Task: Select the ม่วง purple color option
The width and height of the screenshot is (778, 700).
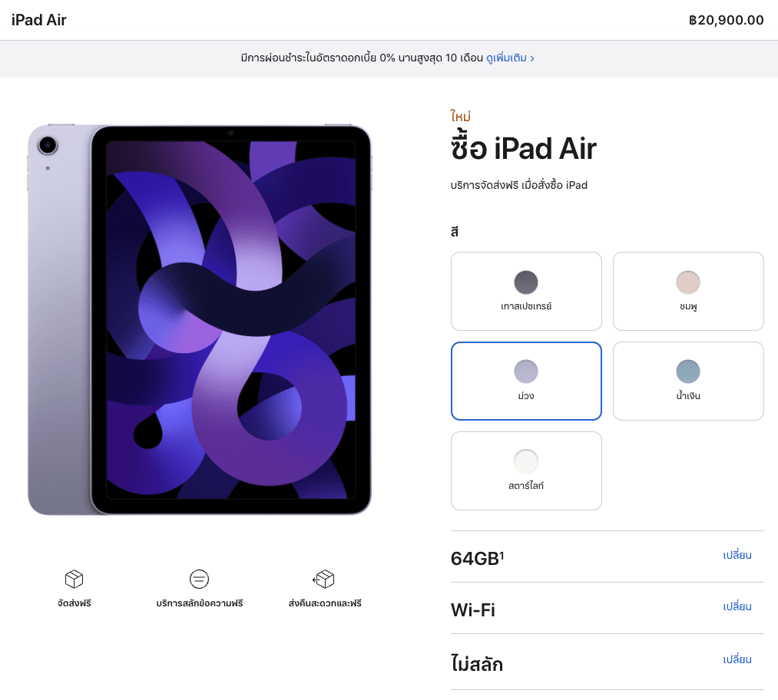Action: point(526,381)
